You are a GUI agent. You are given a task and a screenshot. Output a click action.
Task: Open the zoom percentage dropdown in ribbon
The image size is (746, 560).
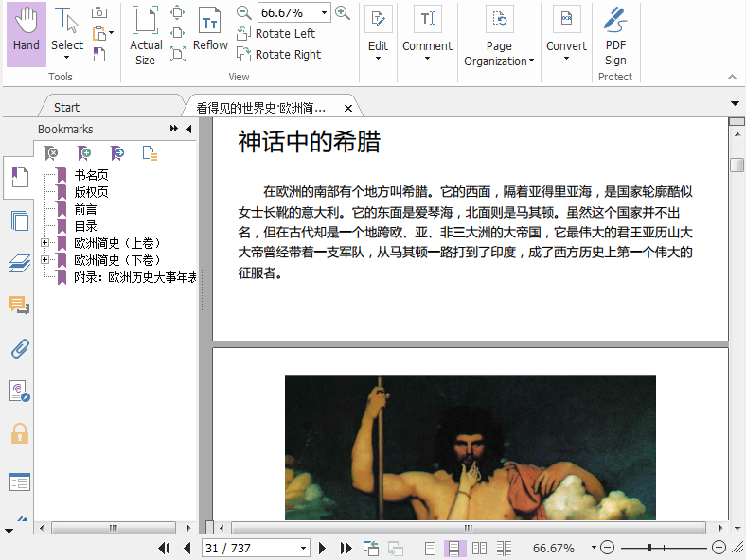[325, 13]
